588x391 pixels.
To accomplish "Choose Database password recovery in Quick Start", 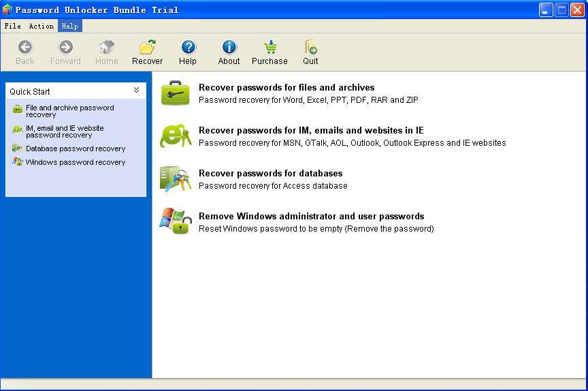I will [76, 148].
